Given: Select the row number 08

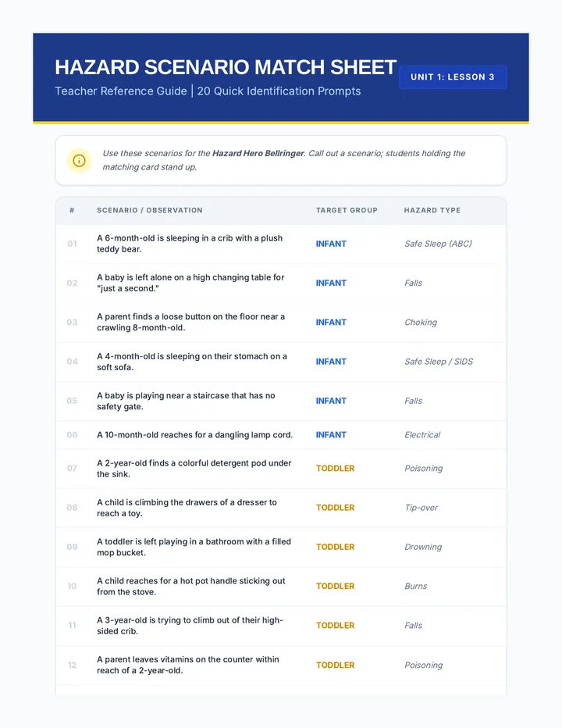Looking at the screenshot, I should [x=72, y=508].
